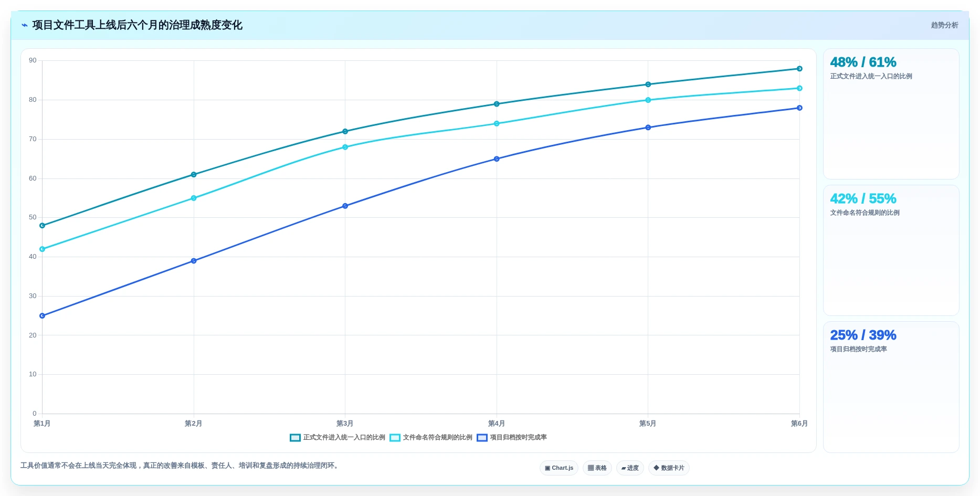Click card caption 正式文件进入统一入口的比例
Screen dimensions: 980x496
click(871, 77)
